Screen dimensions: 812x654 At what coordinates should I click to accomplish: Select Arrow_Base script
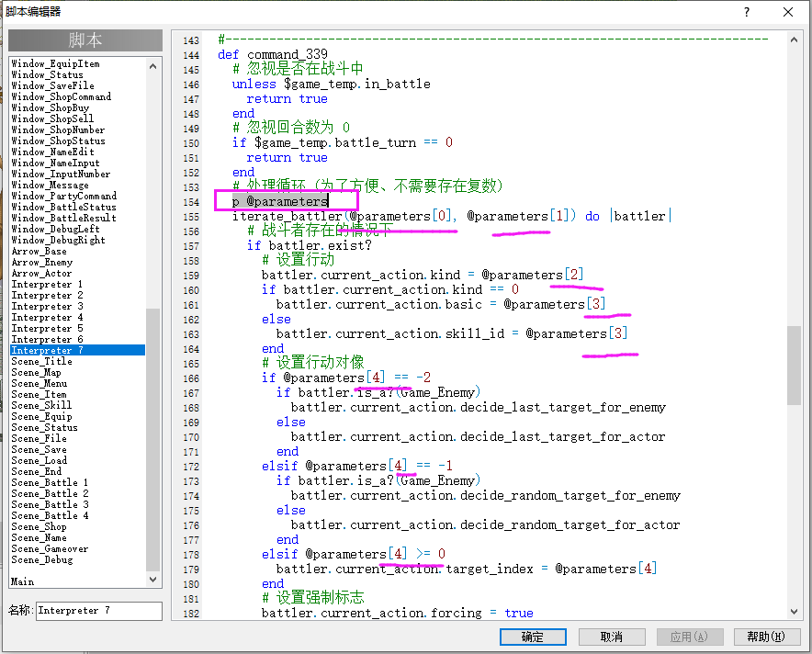pos(39,251)
